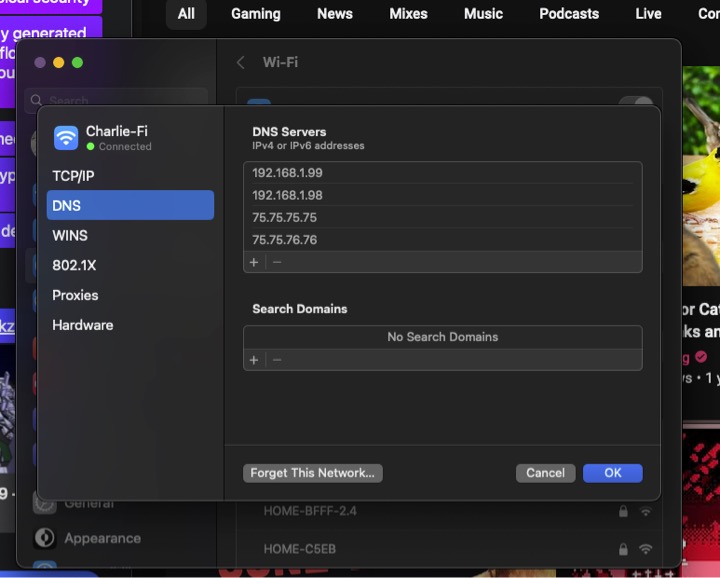Viewport: 720px width, 578px height.
Task: Select DNS server entry 75.75.75.75
Action: (x=285, y=217)
